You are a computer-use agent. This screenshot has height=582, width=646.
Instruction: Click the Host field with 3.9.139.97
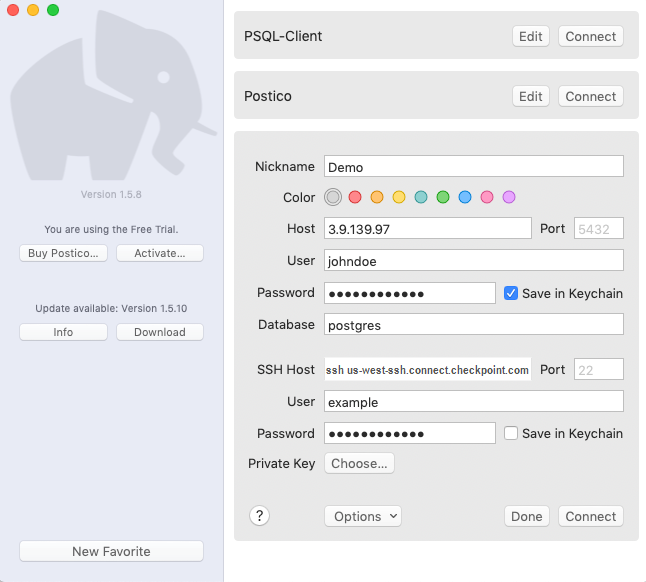[428, 228]
